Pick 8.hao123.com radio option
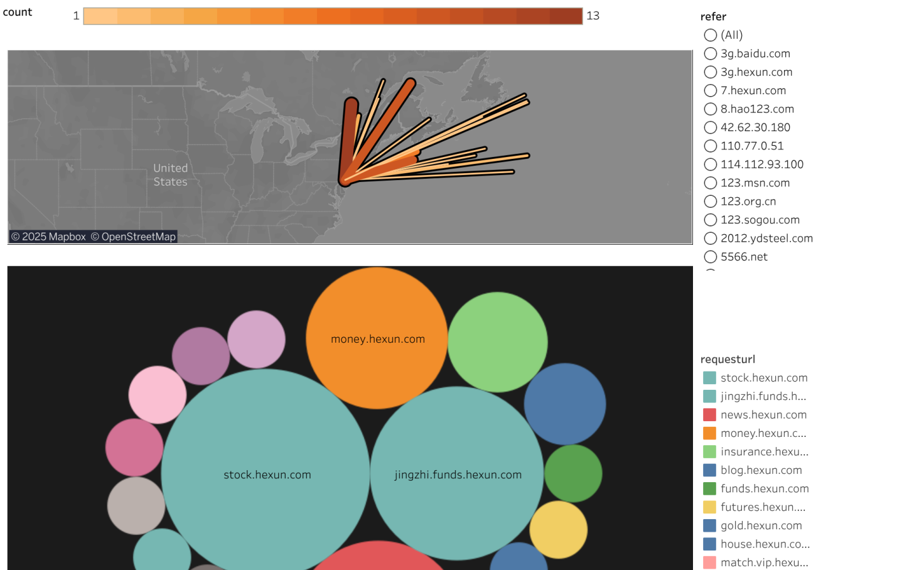This screenshot has height=570, width=924. [711, 109]
